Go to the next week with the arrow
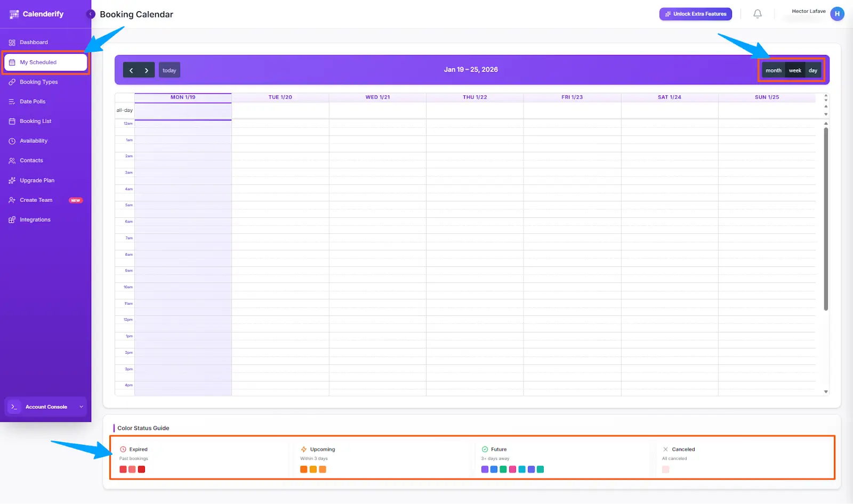 pyautogui.click(x=147, y=70)
